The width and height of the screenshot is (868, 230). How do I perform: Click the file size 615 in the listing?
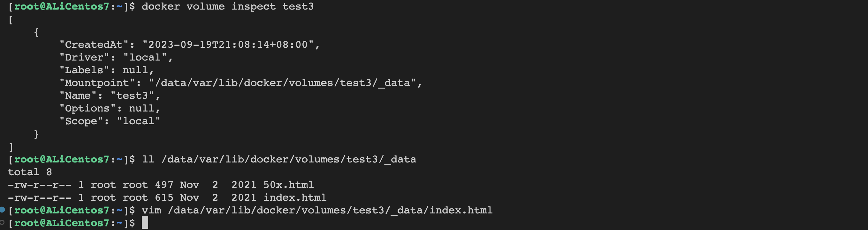pyautogui.click(x=164, y=198)
